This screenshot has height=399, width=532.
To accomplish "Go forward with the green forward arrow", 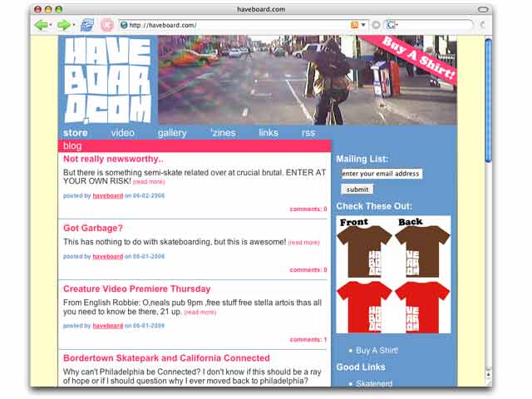I will (63, 25).
